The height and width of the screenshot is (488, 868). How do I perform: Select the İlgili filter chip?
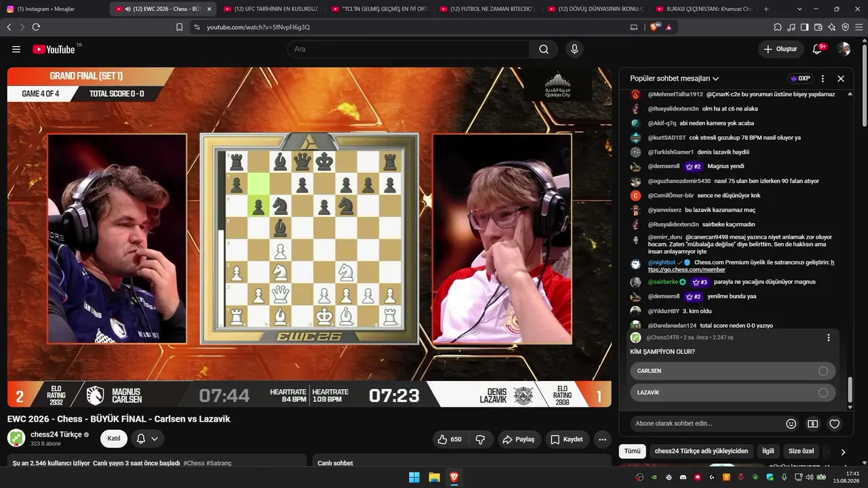coord(768,451)
